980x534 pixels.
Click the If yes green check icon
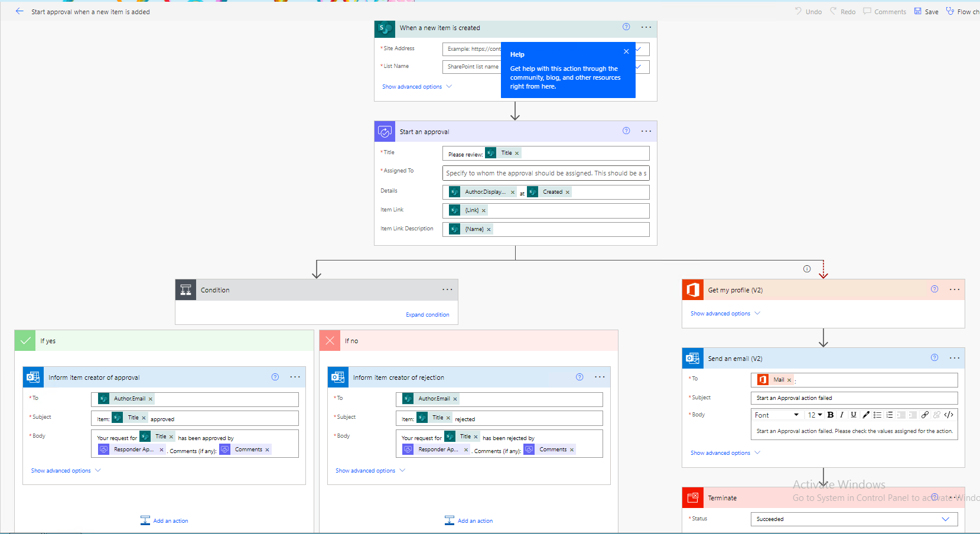pyautogui.click(x=25, y=341)
